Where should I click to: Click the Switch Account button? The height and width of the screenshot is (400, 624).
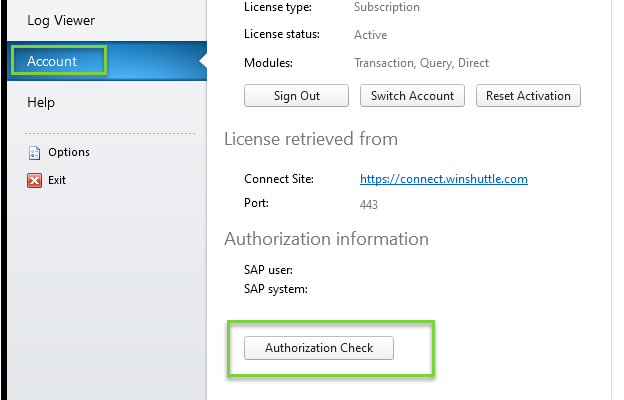(412, 96)
